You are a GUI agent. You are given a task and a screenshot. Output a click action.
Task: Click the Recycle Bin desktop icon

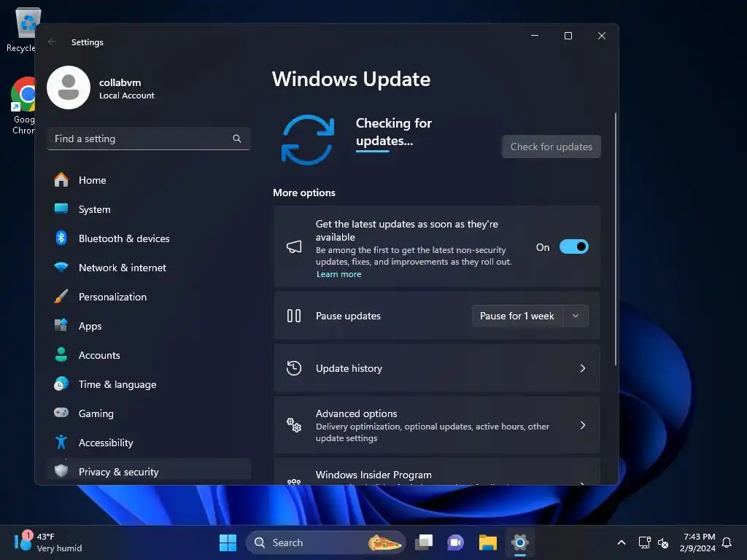coord(21,29)
